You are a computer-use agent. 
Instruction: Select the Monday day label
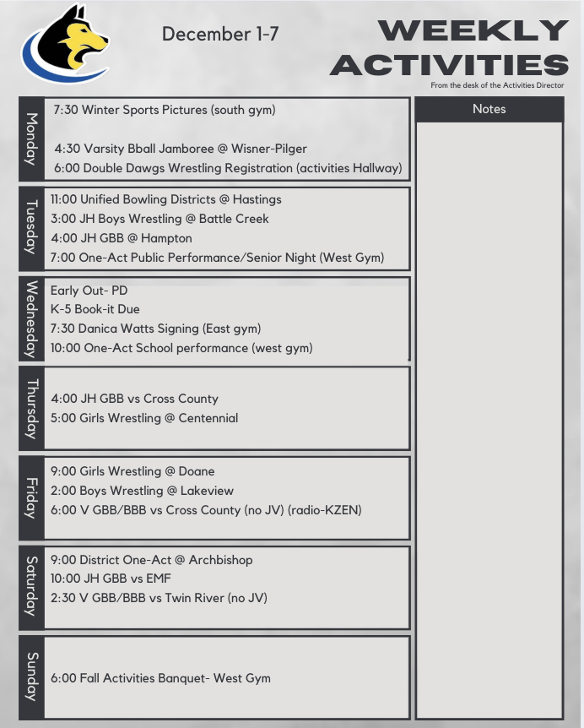[x=31, y=139]
